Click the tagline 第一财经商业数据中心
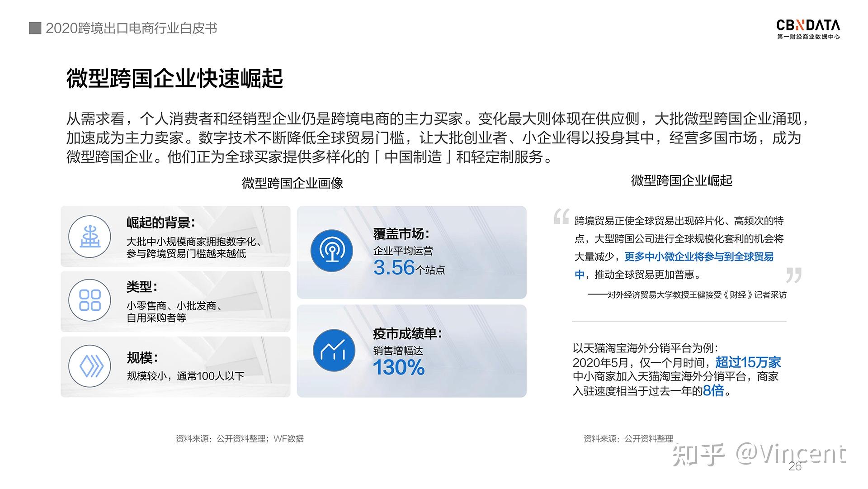 coord(808,37)
